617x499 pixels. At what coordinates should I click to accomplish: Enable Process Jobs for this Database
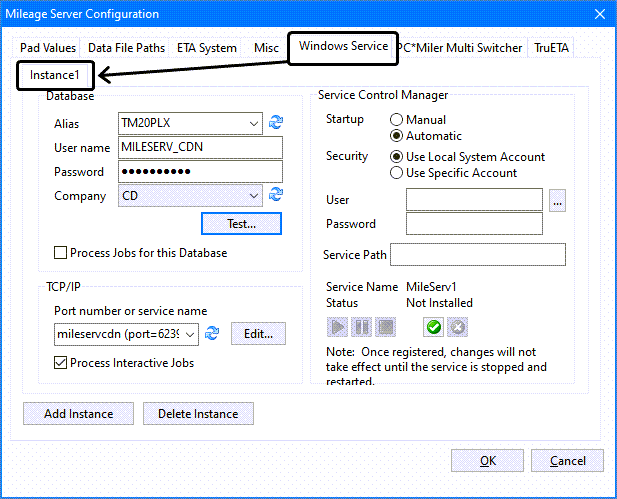pyautogui.click(x=61, y=253)
